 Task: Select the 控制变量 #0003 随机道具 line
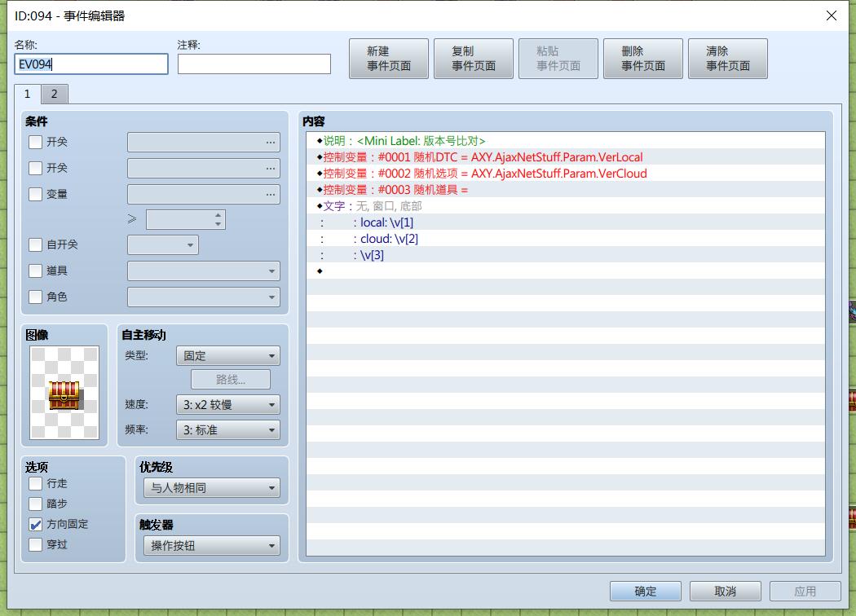click(566, 190)
